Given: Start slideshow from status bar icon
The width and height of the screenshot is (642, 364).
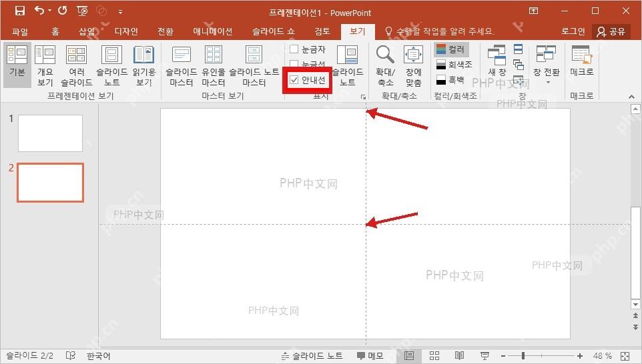Looking at the screenshot, I should 485,356.
